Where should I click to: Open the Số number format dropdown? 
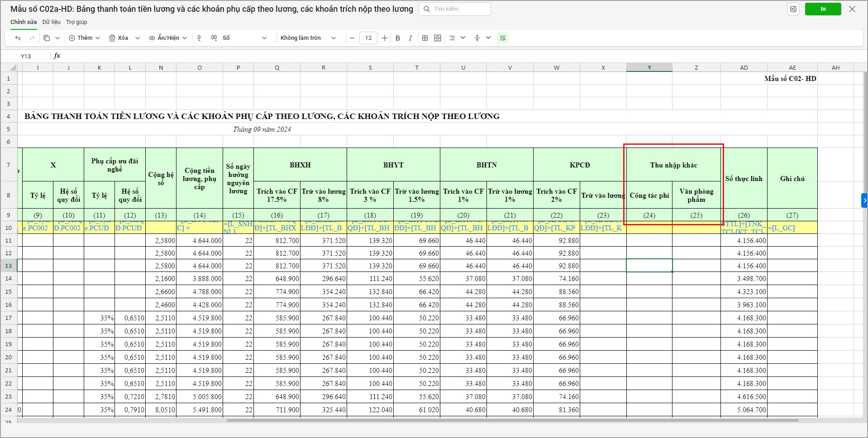tap(244, 38)
